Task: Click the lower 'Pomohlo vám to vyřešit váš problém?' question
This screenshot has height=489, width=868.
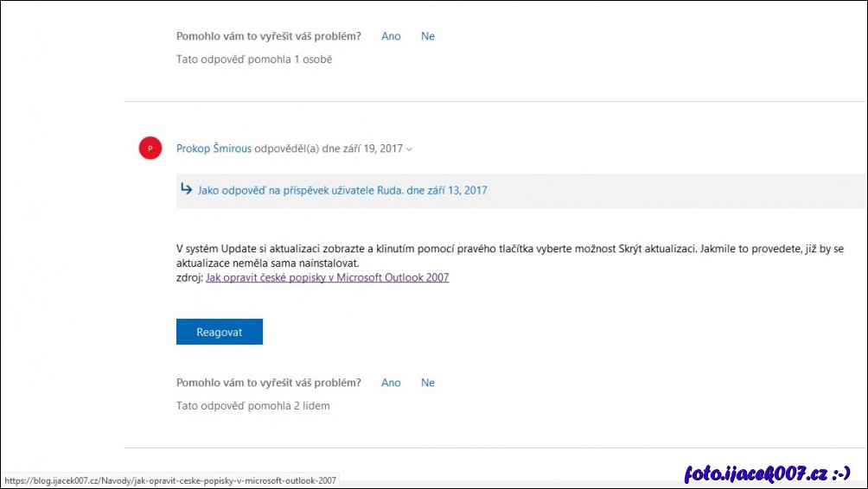Action: 268,383
